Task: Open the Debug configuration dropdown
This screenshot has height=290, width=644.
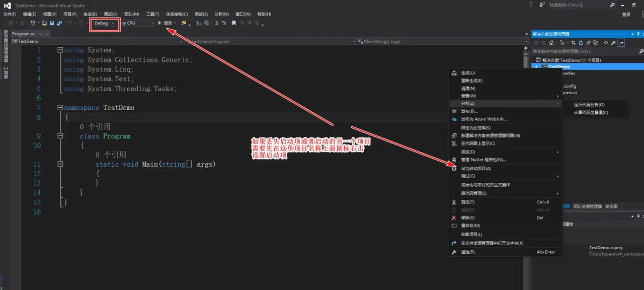Action: tap(113, 23)
